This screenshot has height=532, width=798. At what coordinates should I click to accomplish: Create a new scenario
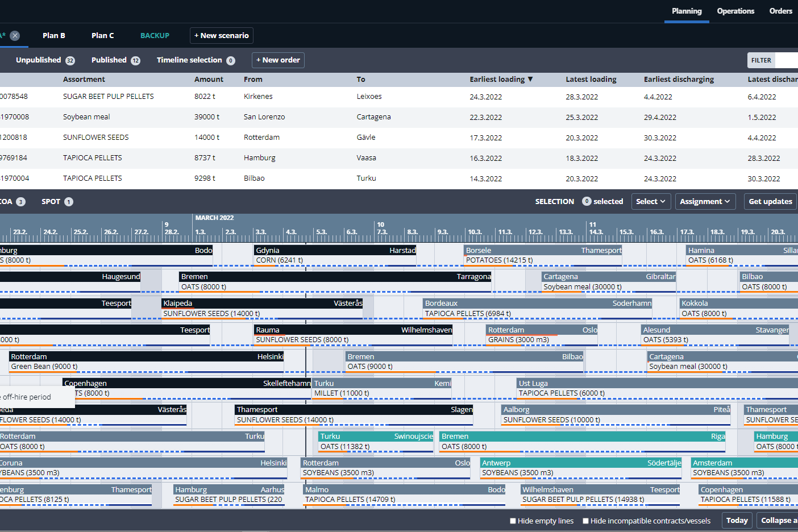pyautogui.click(x=222, y=35)
